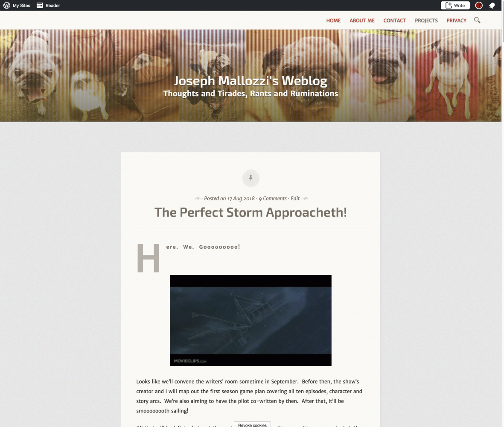504x427 pixels.
Task: Open the ABOUT ME page
Action: click(362, 20)
